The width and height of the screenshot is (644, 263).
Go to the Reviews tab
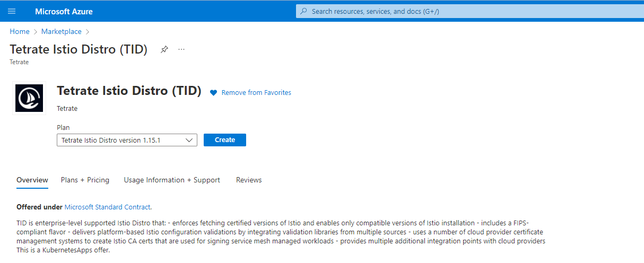(x=249, y=180)
